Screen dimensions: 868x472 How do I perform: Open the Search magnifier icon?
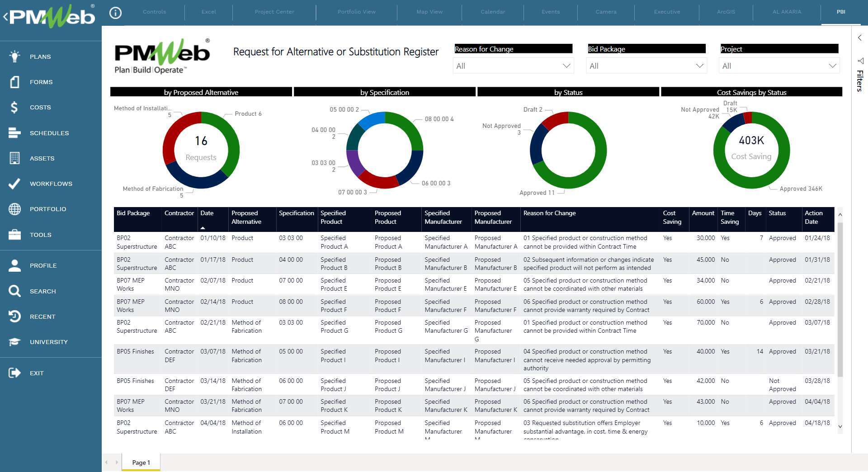15,291
